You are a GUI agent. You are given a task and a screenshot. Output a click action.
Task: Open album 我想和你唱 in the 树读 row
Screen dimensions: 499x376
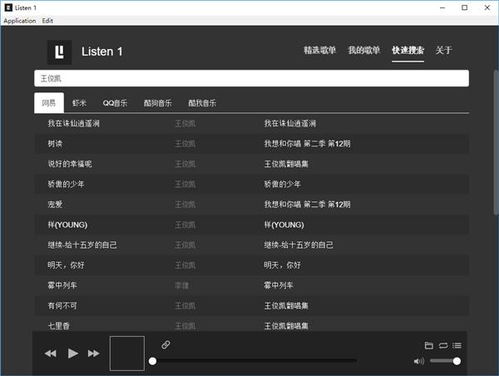(x=307, y=144)
